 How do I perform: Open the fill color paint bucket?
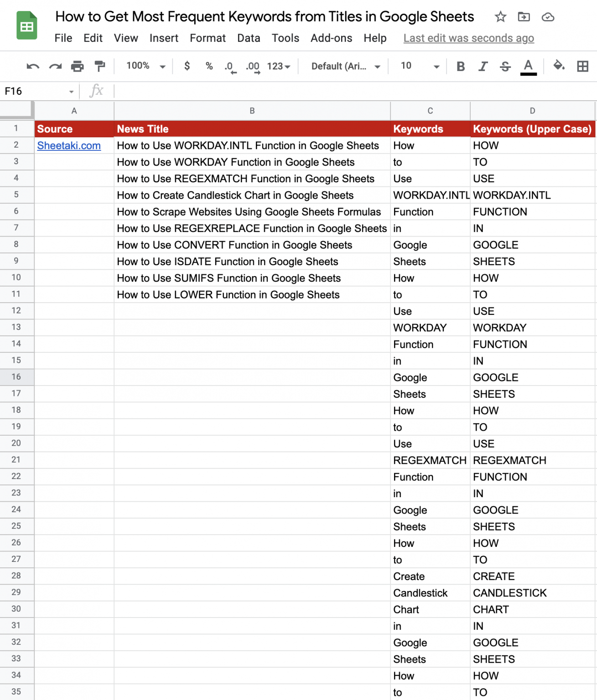559,66
